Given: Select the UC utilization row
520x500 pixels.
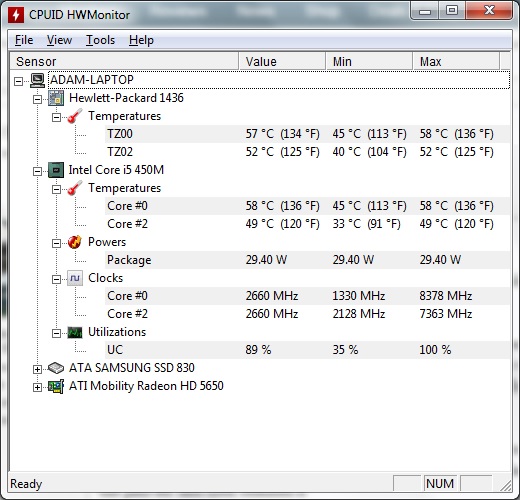Looking at the screenshot, I should 307,350.
